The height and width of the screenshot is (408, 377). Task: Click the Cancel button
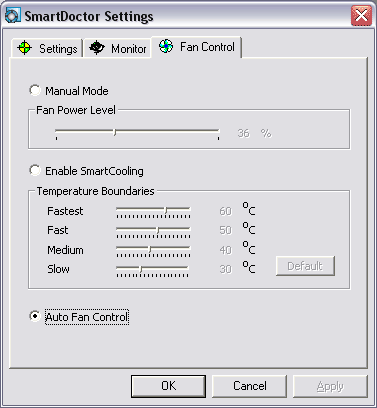coord(249,386)
